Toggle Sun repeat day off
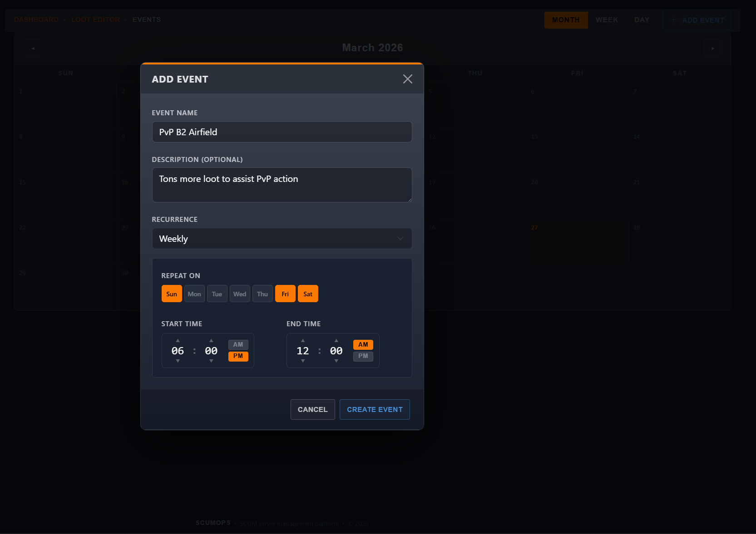 point(172,294)
